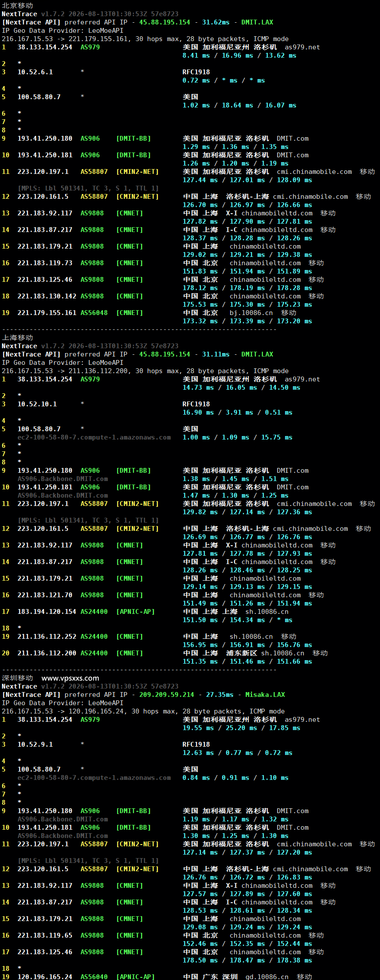
Task: Click hop IP '221.183.121.70'
Action: pyautogui.click(x=45, y=595)
